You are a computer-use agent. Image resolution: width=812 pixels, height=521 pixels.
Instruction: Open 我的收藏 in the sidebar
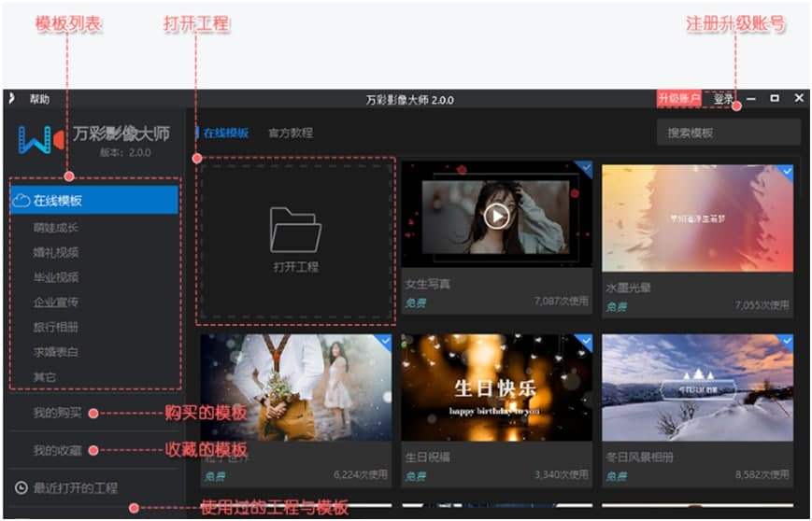pyautogui.click(x=58, y=450)
